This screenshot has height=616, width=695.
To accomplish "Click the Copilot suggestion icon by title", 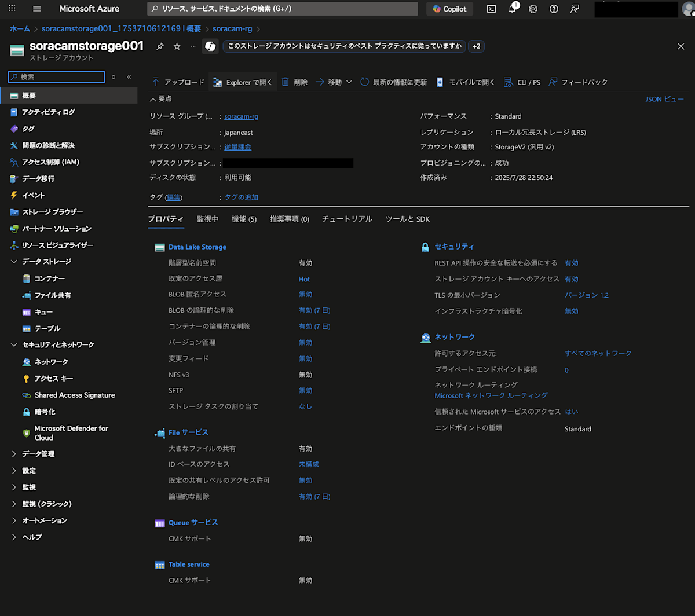I will coord(210,46).
